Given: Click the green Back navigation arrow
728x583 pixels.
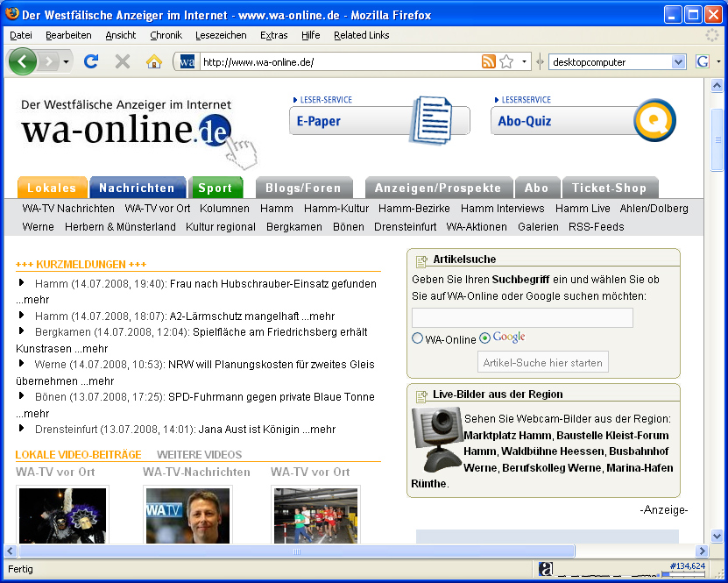Looking at the screenshot, I should (x=22, y=61).
